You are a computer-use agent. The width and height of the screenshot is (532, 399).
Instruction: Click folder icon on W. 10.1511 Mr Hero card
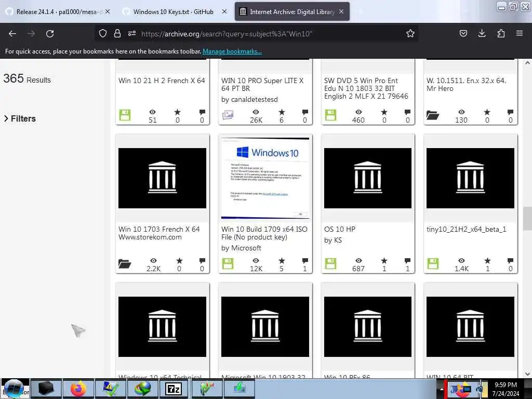(x=433, y=115)
